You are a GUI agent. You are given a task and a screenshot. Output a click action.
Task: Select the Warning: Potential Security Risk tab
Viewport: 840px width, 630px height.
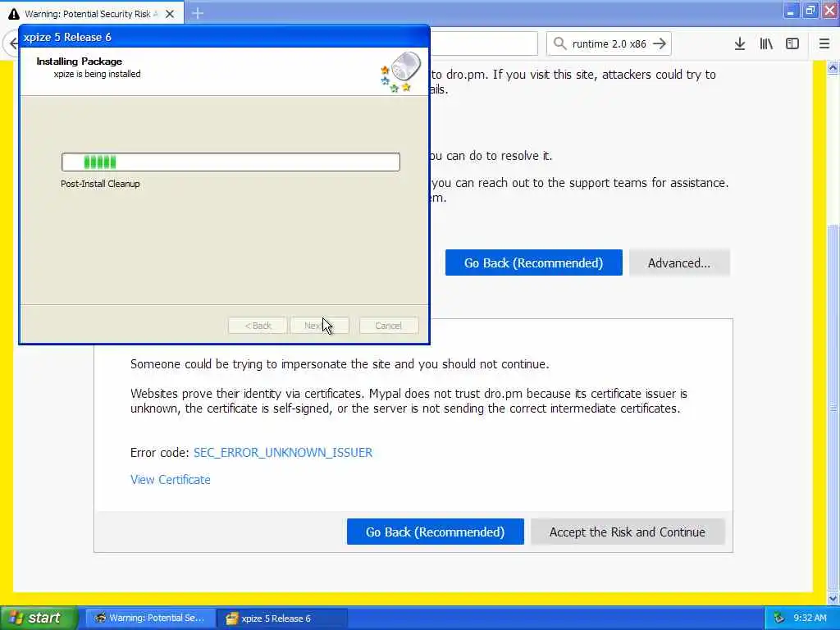92,14
